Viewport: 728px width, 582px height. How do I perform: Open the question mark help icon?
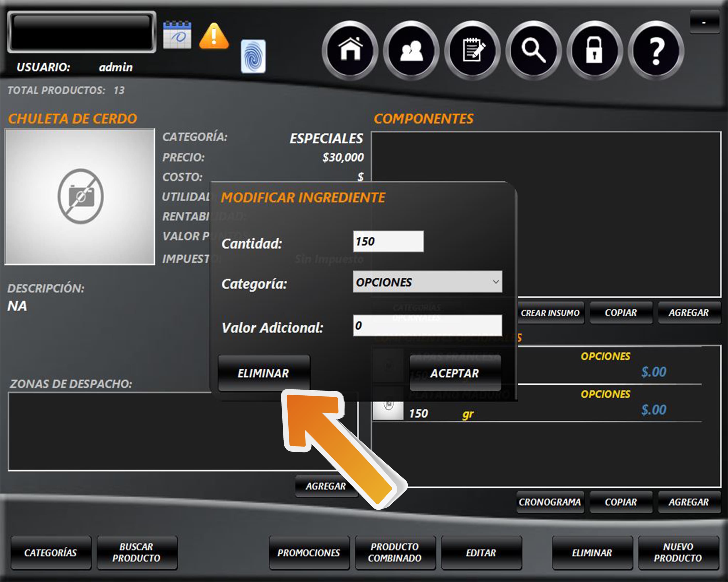pyautogui.click(x=656, y=50)
